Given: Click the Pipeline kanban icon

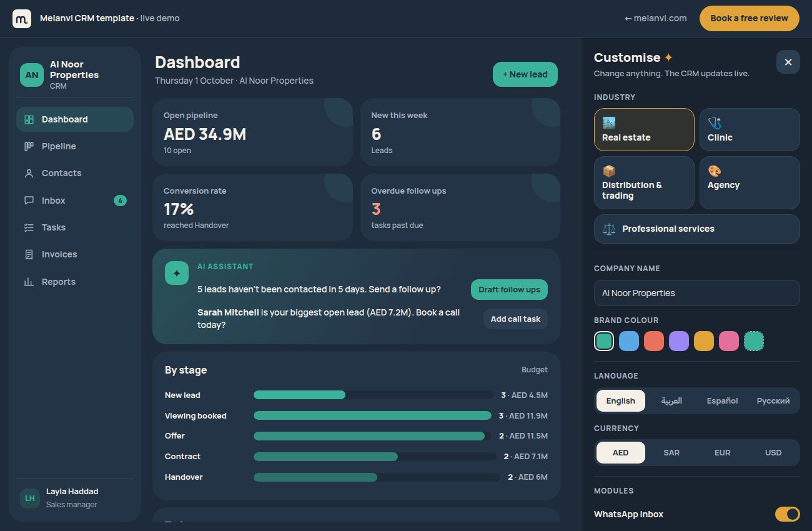Looking at the screenshot, I should (29, 146).
